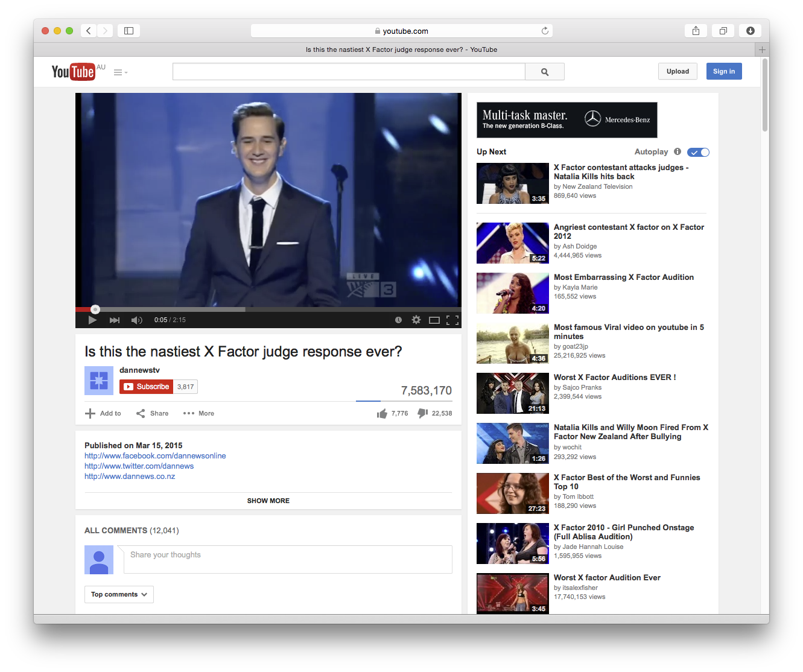The width and height of the screenshot is (803, 672).
Task: Click the YouTube logo
Action: coord(74,72)
